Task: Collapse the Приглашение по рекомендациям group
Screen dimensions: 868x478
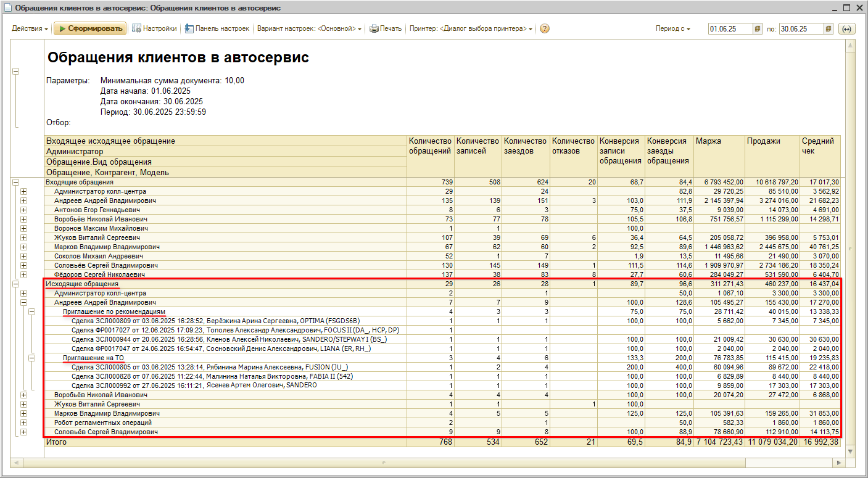Action: pyautogui.click(x=33, y=311)
